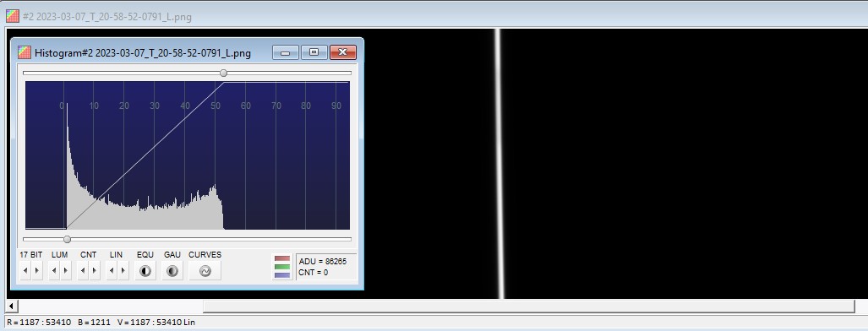868x331 pixels.
Task: Click the LIN right arrow
Action: (x=123, y=271)
